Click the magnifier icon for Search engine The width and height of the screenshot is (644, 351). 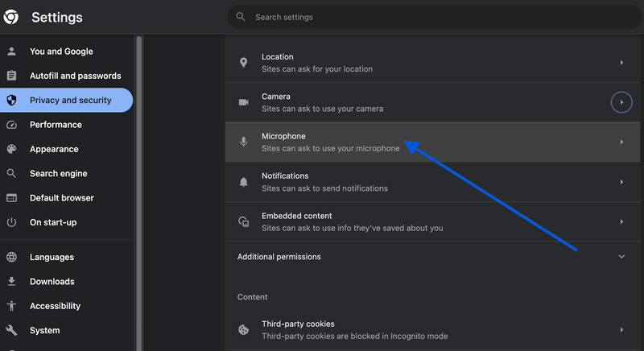[11, 173]
